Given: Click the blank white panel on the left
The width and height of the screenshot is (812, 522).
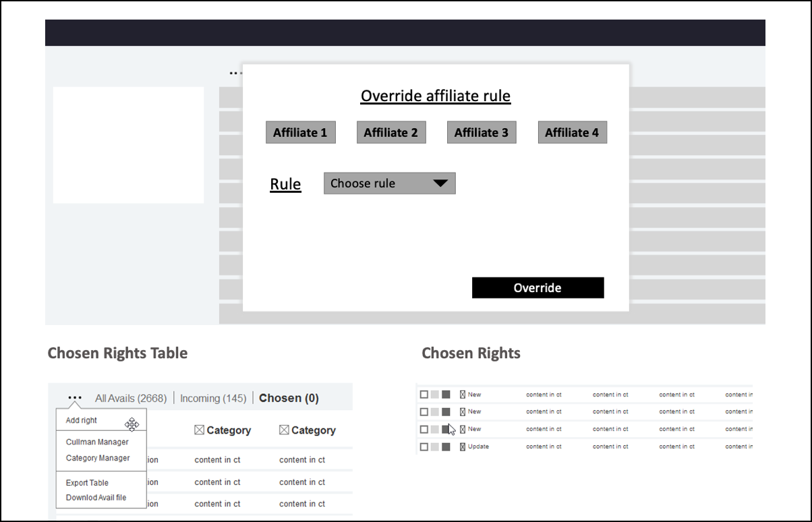Looking at the screenshot, I should (x=128, y=144).
